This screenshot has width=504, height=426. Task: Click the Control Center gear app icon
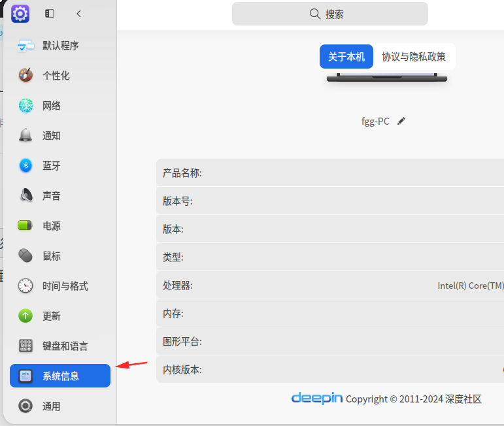coord(20,14)
